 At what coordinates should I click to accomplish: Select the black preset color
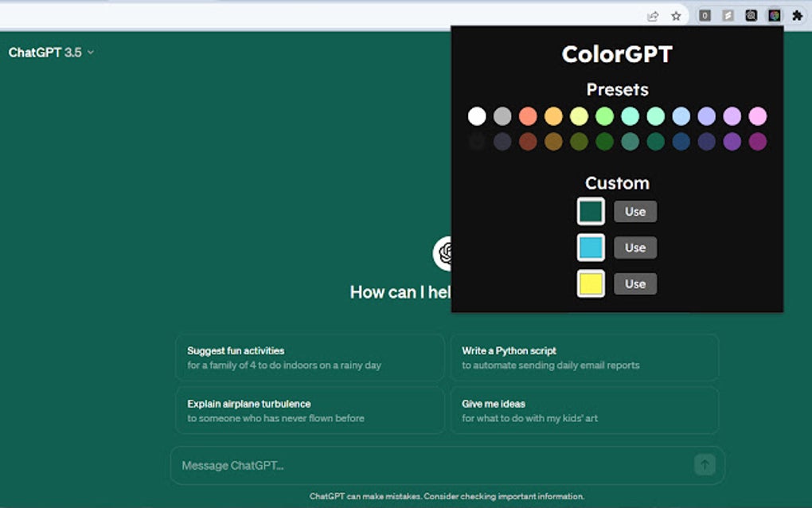477,142
